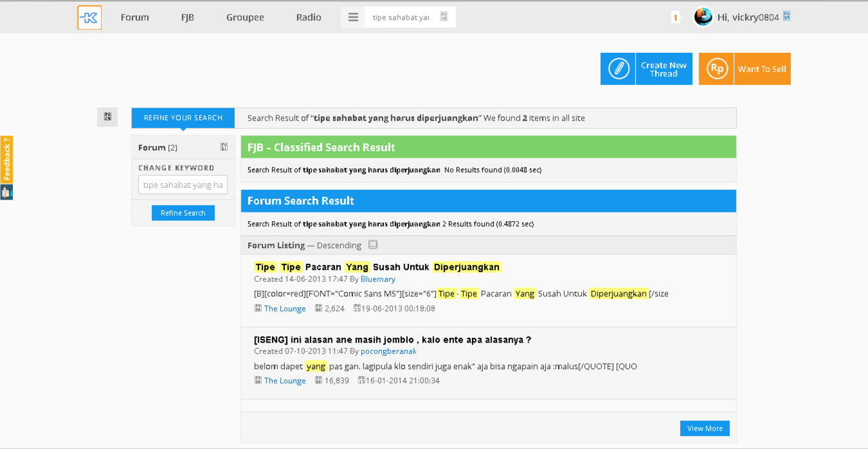Click view count icon next to 16,839
Screen dimensions: 868x449
pyautogui.click(x=319, y=380)
